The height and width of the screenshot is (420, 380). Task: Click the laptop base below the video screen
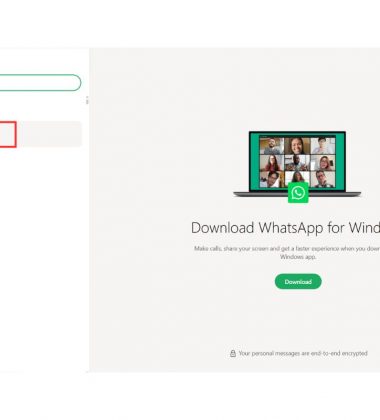click(x=297, y=194)
